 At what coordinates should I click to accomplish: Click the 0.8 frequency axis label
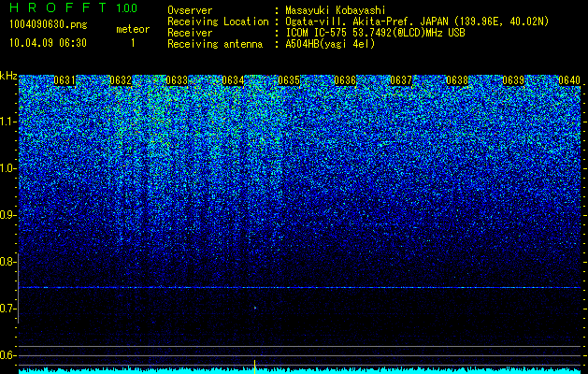(x=8, y=262)
